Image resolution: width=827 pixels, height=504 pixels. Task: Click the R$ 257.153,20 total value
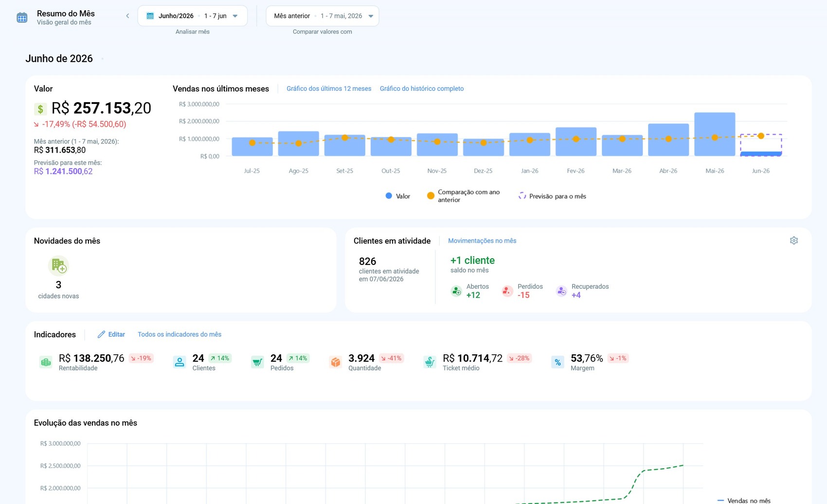(101, 108)
